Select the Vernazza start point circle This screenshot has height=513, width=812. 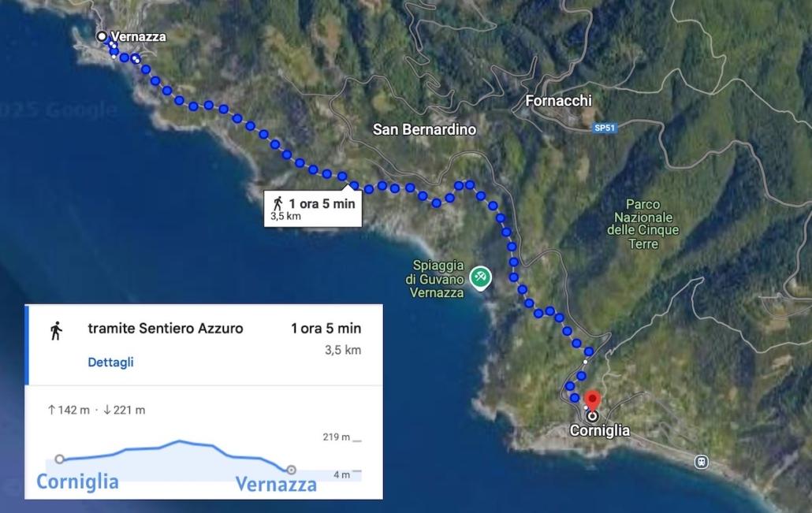(102, 36)
